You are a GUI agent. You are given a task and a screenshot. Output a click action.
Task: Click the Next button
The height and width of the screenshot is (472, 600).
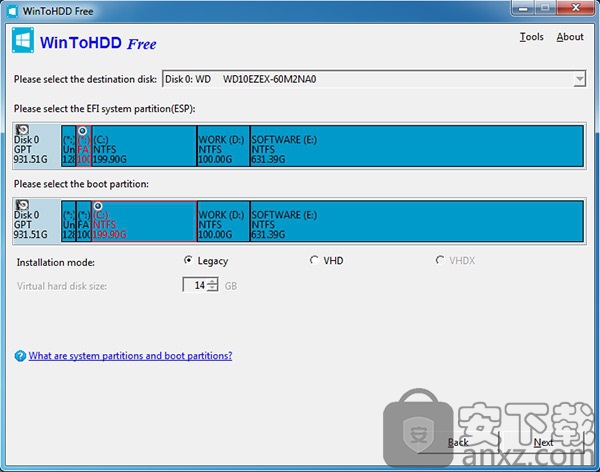coord(543,443)
